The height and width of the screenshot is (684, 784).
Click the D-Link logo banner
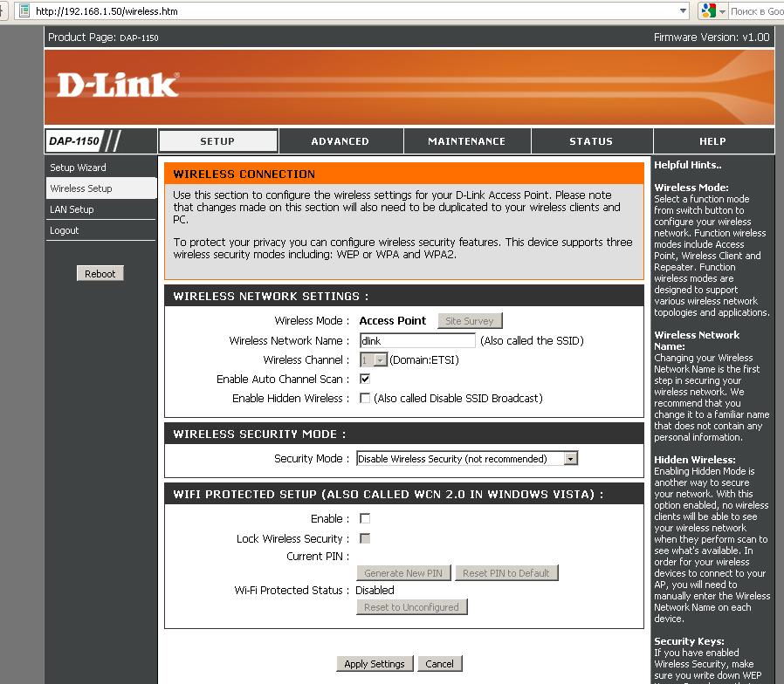coord(409,87)
